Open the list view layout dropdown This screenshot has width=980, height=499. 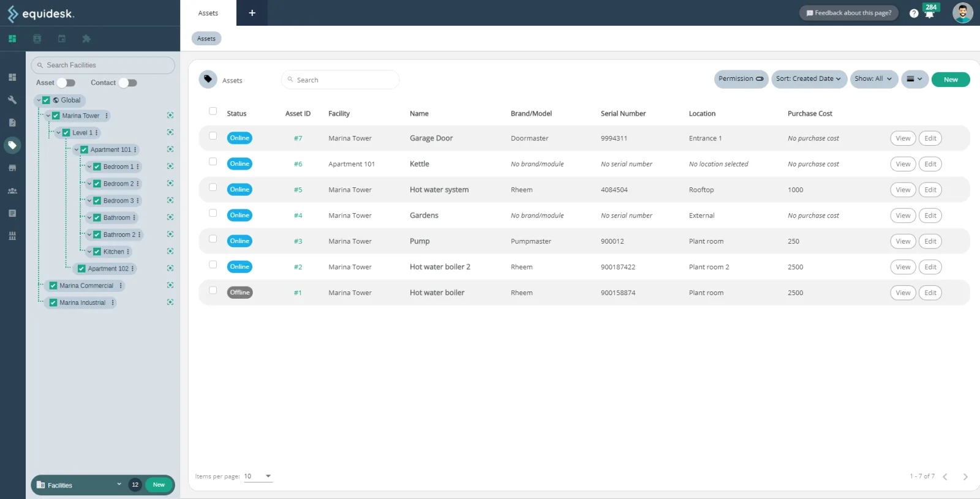[x=914, y=79]
